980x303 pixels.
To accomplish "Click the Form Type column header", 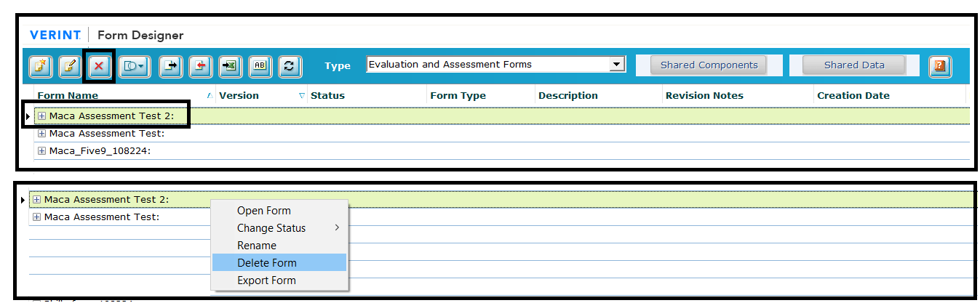I will tap(458, 95).
